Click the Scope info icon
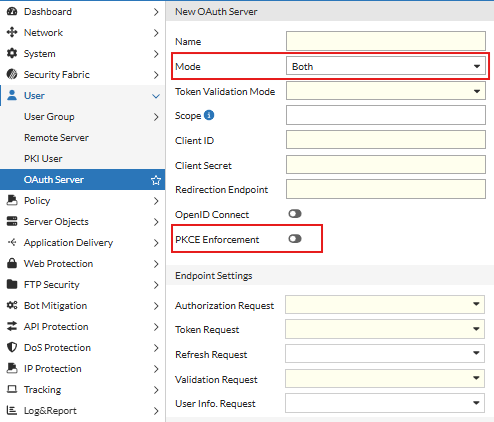Image resolution: width=494 pixels, height=422 pixels. coord(209,115)
